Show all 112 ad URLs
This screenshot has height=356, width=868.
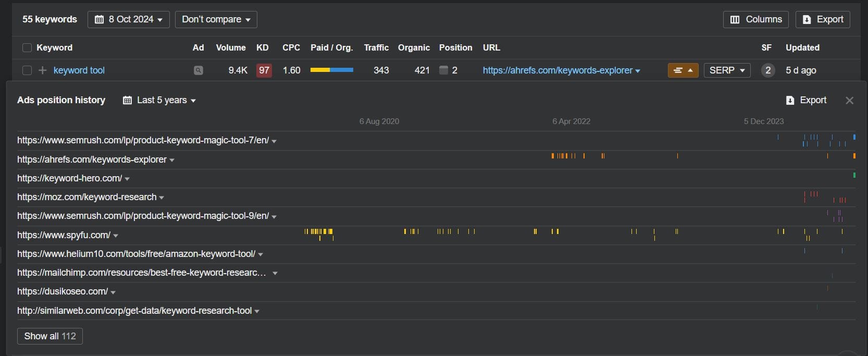[x=50, y=336]
